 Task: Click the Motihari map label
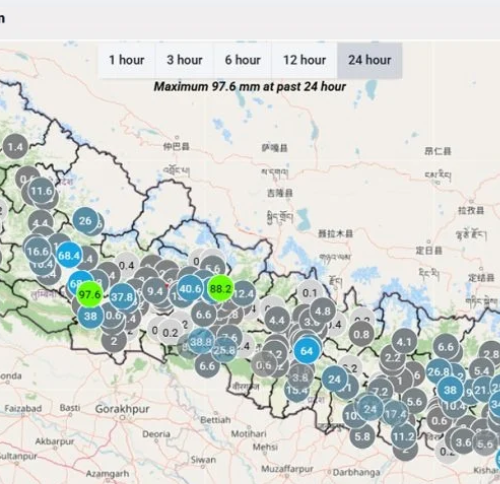(249, 433)
